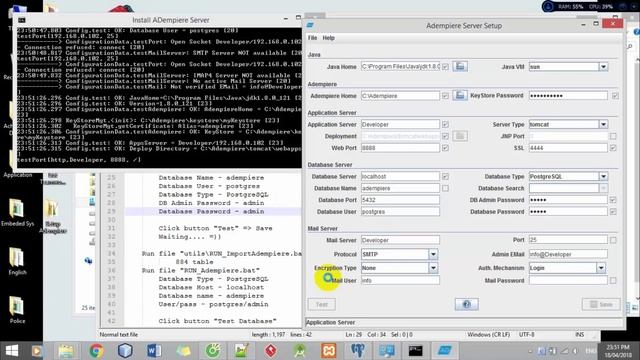Click the help icon button at the bottom
This screenshot has width=640, height=360.
(467, 304)
